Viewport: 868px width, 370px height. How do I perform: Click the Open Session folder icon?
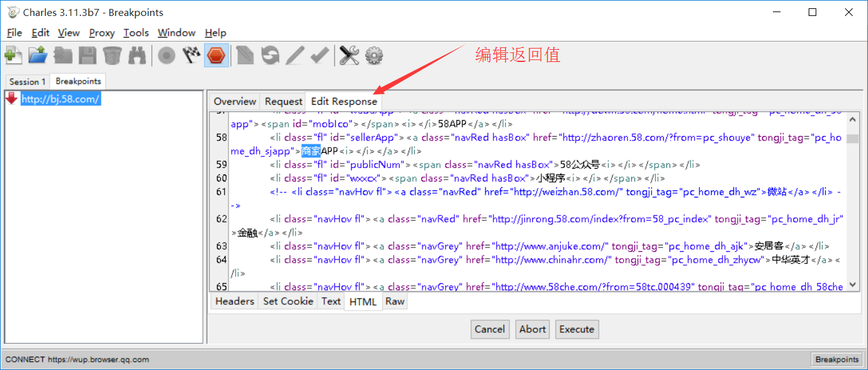(x=38, y=56)
